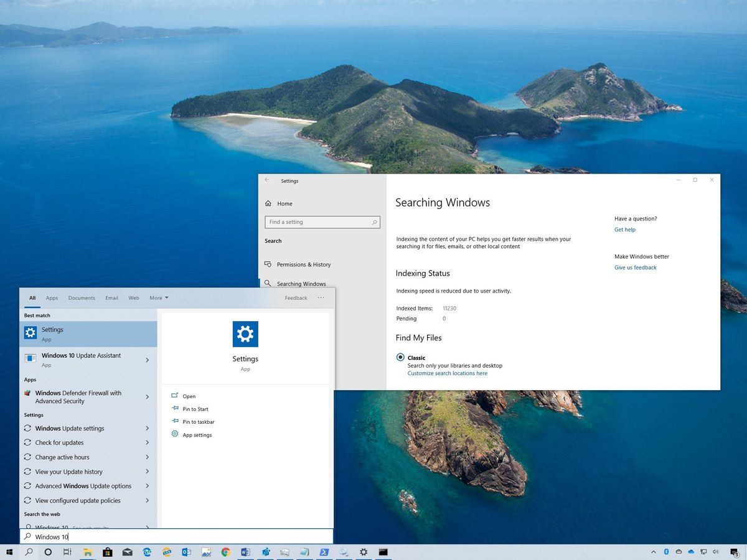Open Windows 10 Update Assistant

coord(81,358)
